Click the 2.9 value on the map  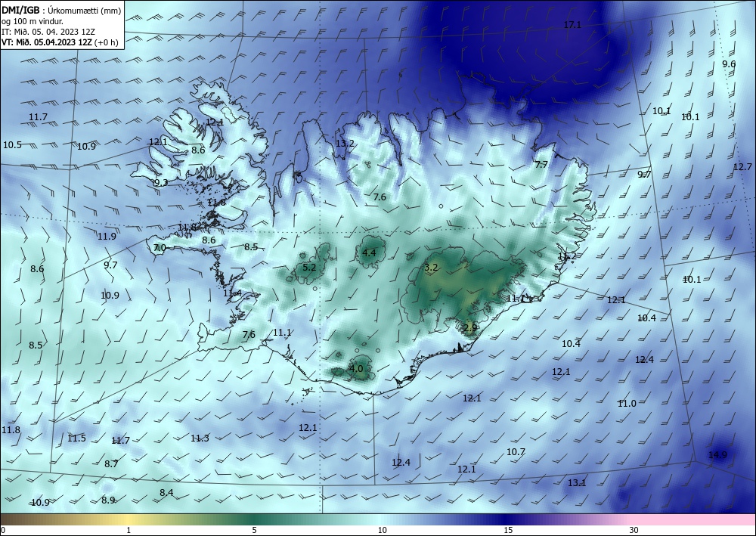point(470,328)
